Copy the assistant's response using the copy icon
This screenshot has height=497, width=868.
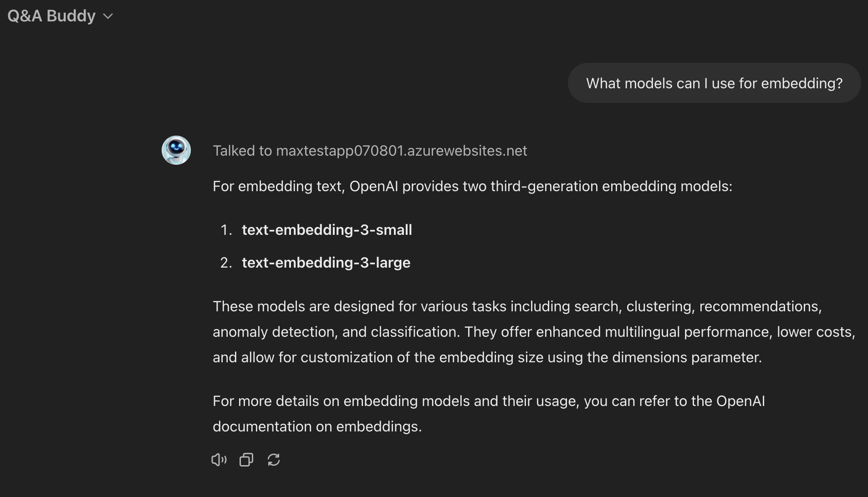coord(246,460)
